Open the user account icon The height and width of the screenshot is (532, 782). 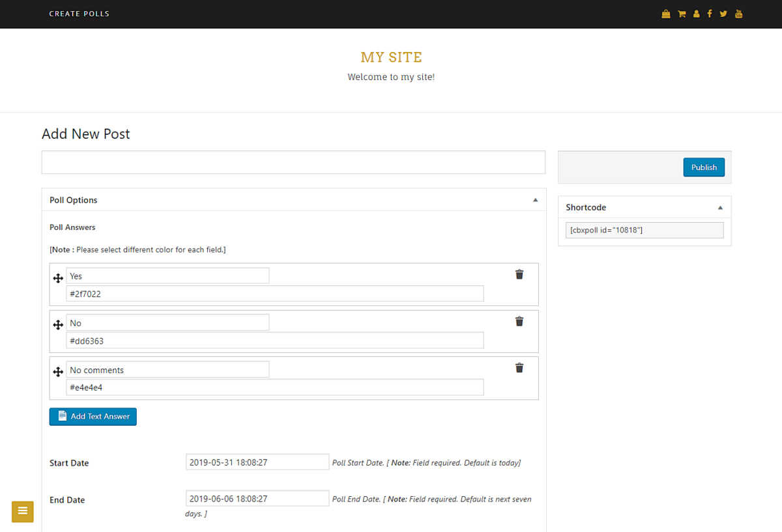pyautogui.click(x=695, y=13)
